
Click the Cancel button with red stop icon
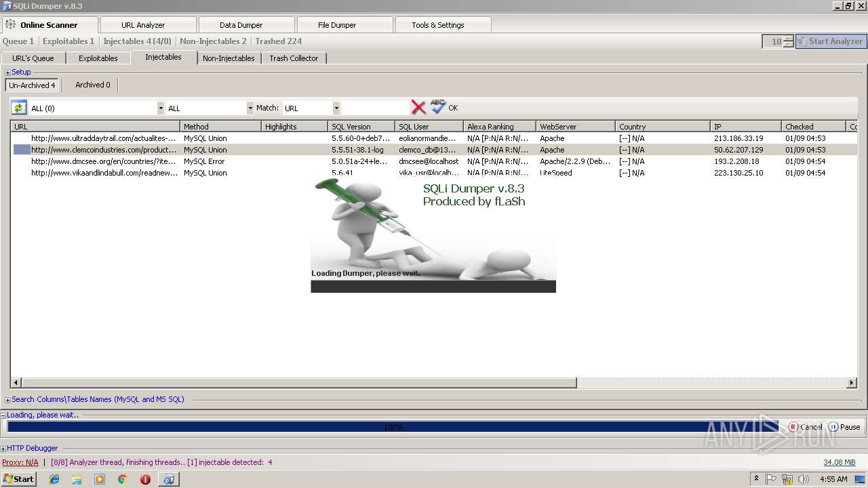(x=806, y=427)
